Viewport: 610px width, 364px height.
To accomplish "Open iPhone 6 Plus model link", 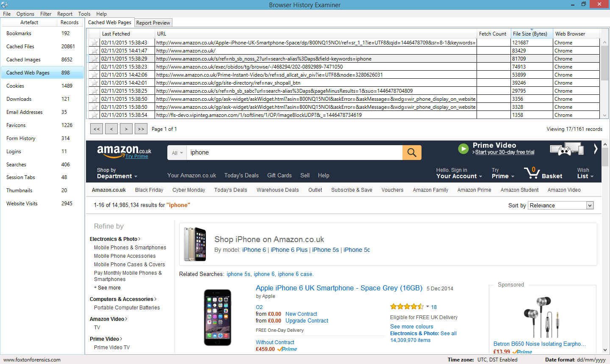I will 289,250.
